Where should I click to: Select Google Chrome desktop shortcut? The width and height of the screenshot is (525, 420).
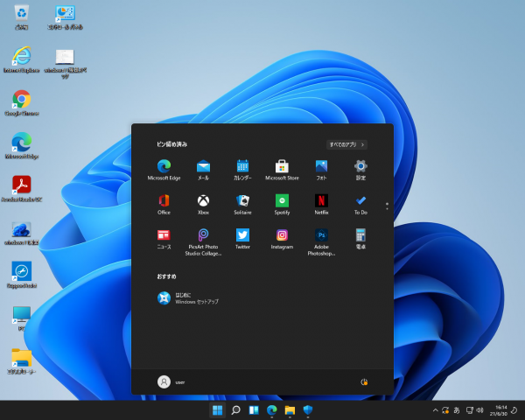point(22,103)
